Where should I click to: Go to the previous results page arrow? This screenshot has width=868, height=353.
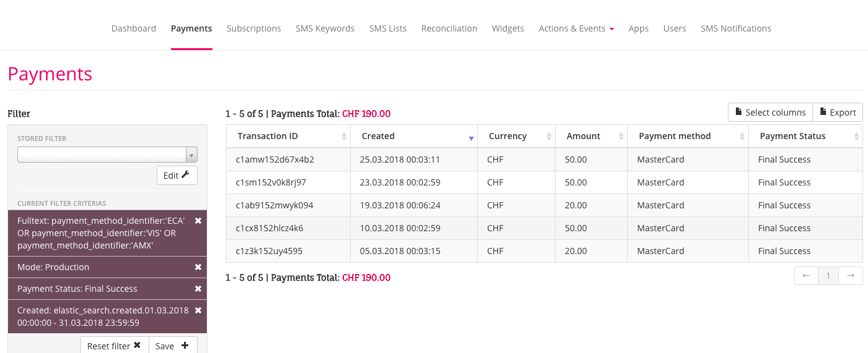(806, 276)
